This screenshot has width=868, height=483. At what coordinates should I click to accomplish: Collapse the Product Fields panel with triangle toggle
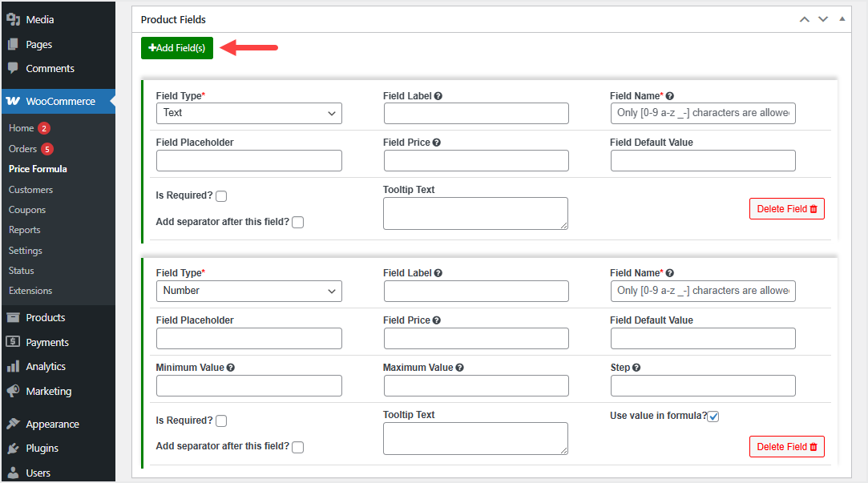coord(842,19)
